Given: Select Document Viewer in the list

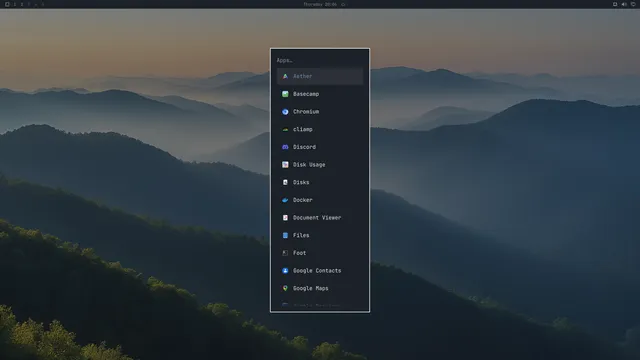Looking at the screenshot, I should [x=320, y=218].
